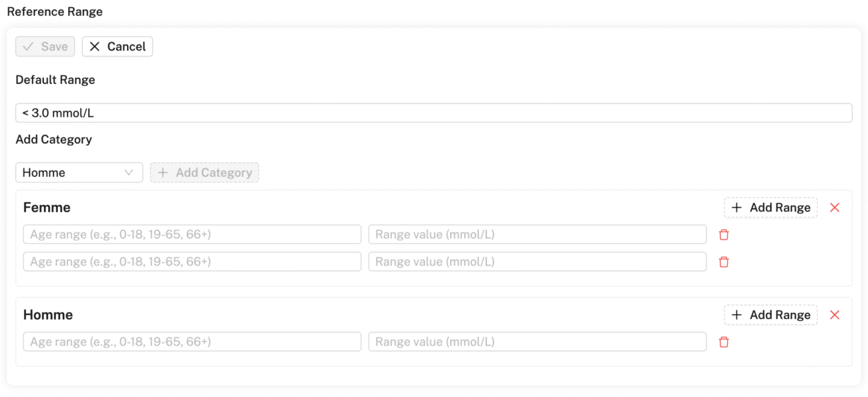Click first Femme age range input
Viewport: 868px width, 397px height.
(x=192, y=234)
